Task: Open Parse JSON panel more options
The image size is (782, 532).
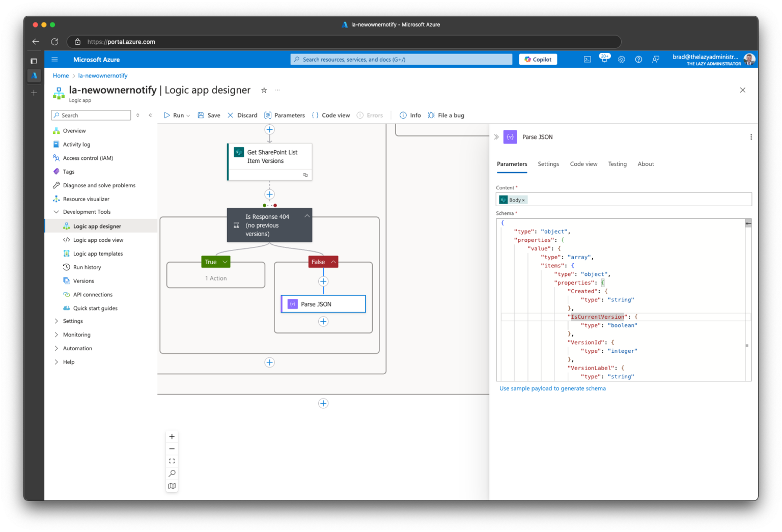Action: (751, 137)
